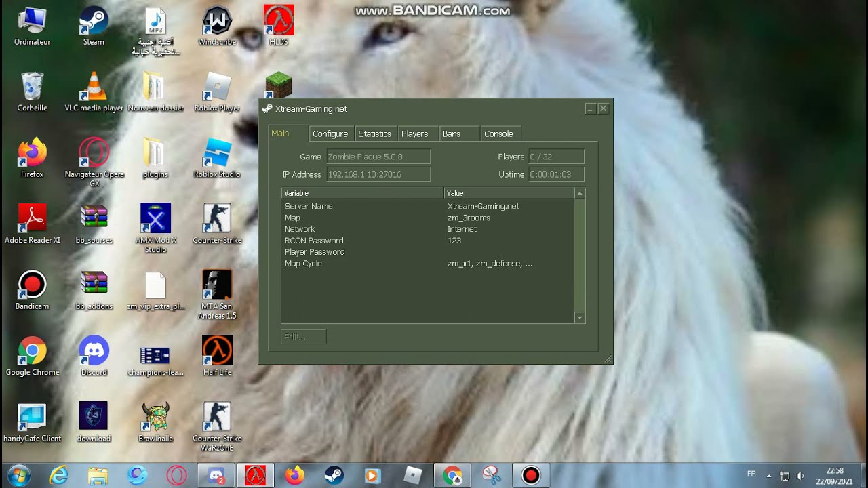Screen dimensions: 868x488
Task: Switch to HLDS taskbar window
Action: tap(256, 476)
